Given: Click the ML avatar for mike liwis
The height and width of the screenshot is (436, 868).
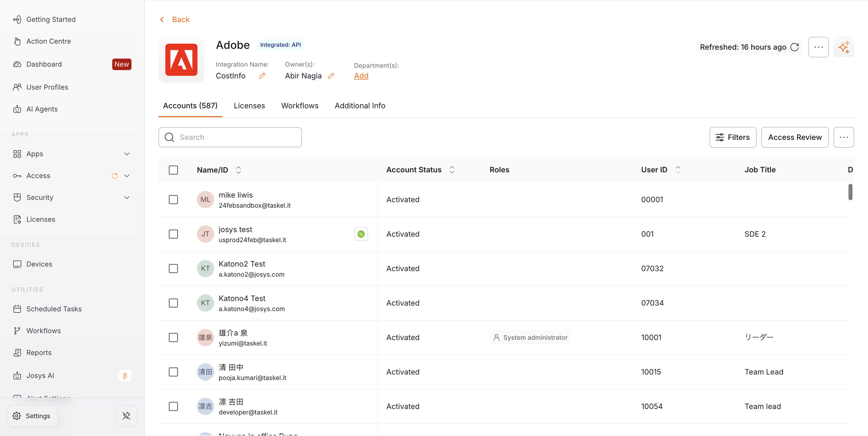Looking at the screenshot, I should tap(206, 200).
